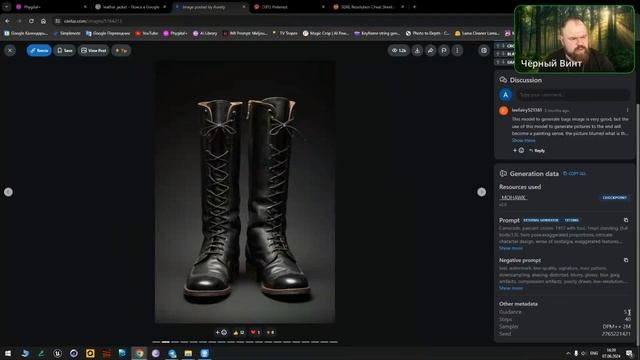The image size is (640, 360).
Task: Copy the prompt text icon
Action: point(626,220)
